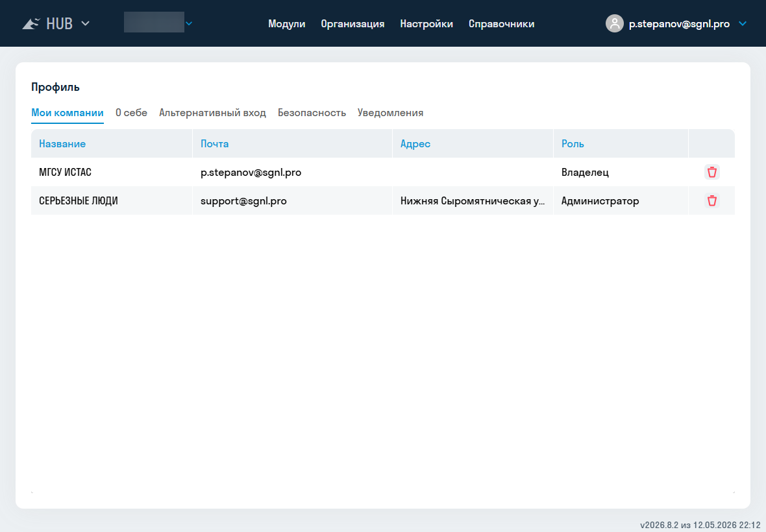Select the Мои компании tab
Screen dimensions: 766x532
(x=68, y=113)
